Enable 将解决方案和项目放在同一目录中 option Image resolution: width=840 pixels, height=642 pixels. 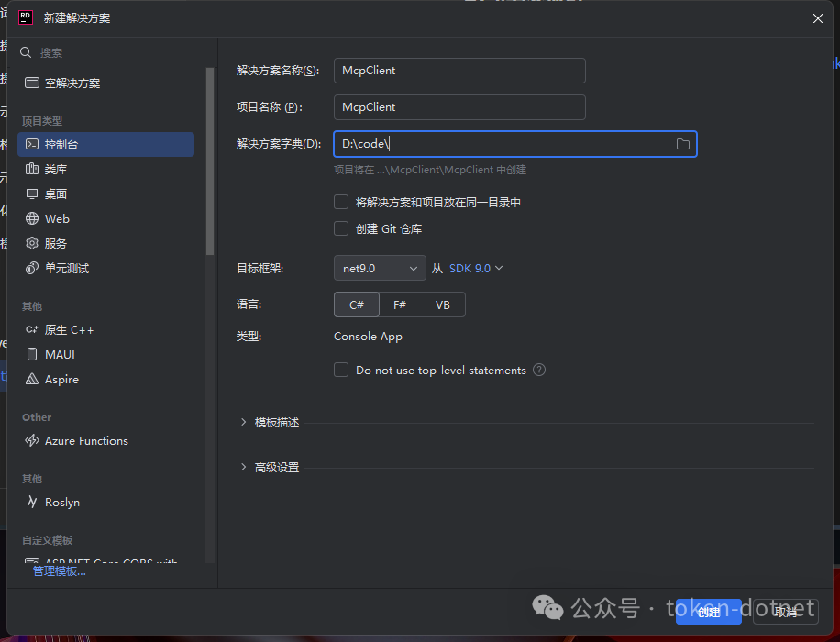[x=341, y=202]
